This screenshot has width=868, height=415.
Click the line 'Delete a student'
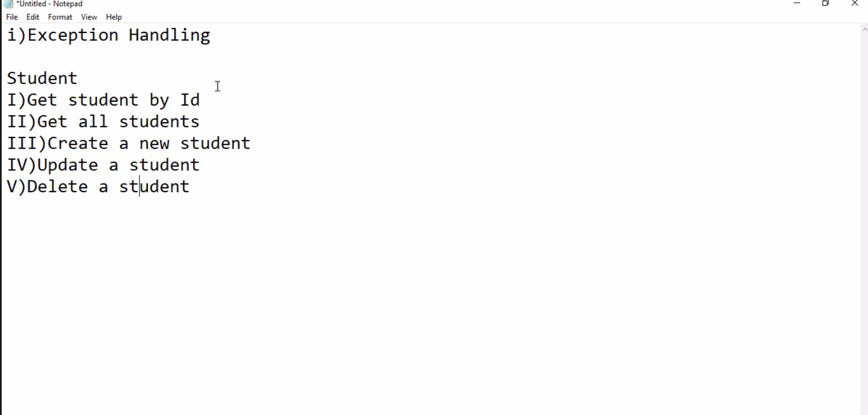[98, 186]
